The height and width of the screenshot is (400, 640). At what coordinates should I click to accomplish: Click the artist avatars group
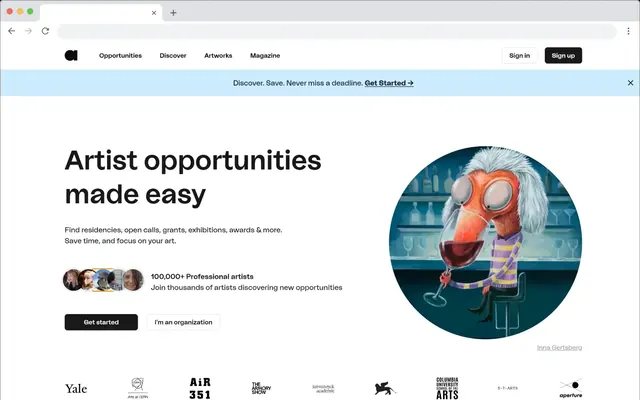[x=103, y=280]
